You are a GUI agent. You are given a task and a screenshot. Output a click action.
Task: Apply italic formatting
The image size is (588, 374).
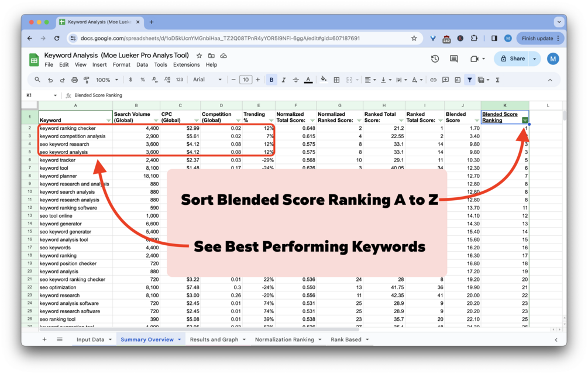tap(284, 80)
